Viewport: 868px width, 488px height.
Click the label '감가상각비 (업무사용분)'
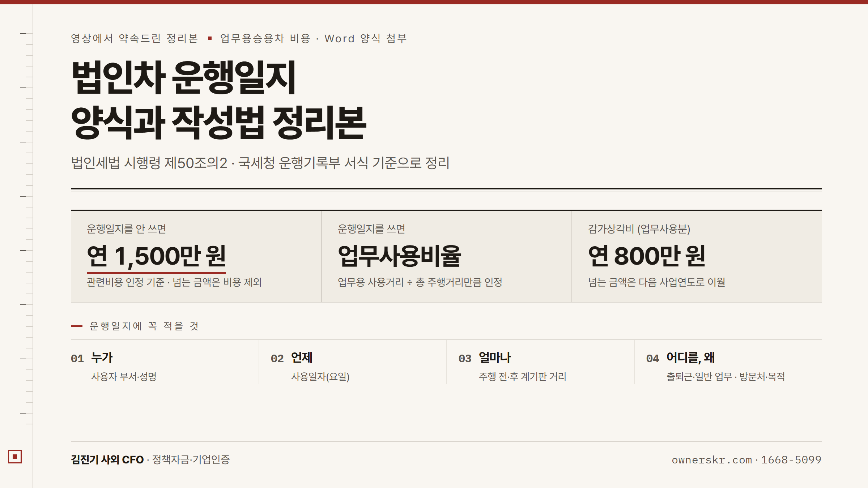[x=639, y=229]
